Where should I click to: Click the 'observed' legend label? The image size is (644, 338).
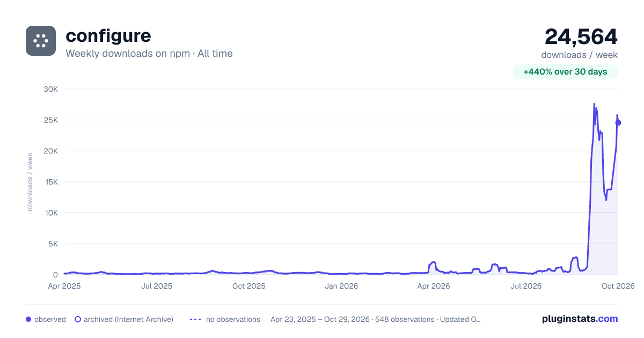click(50, 319)
